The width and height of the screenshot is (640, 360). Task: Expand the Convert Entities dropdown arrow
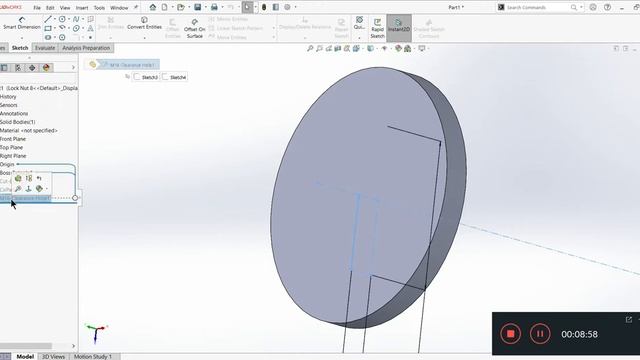point(144,38)
